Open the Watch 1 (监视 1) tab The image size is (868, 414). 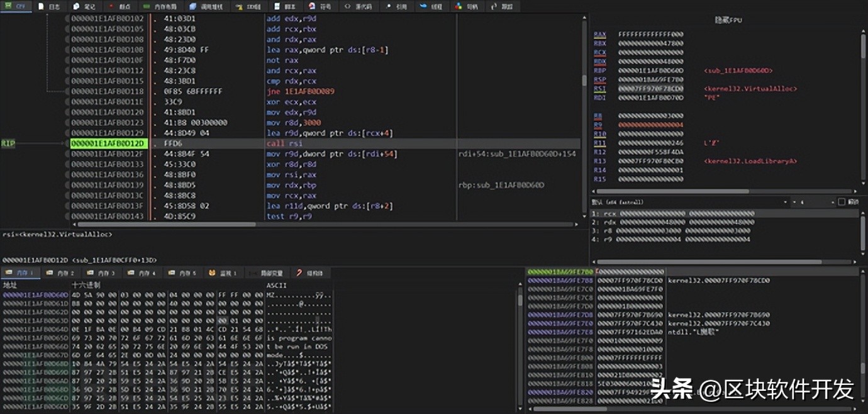click(222, 273)
